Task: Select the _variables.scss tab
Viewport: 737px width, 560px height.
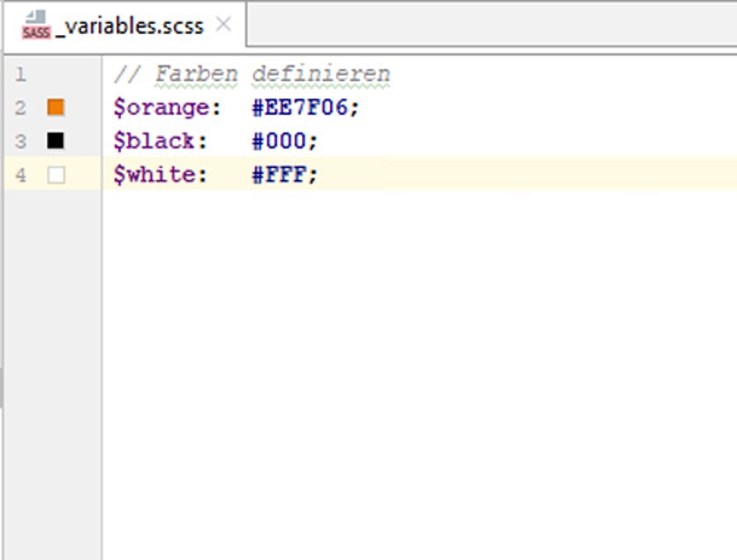Action: [125, 25]
